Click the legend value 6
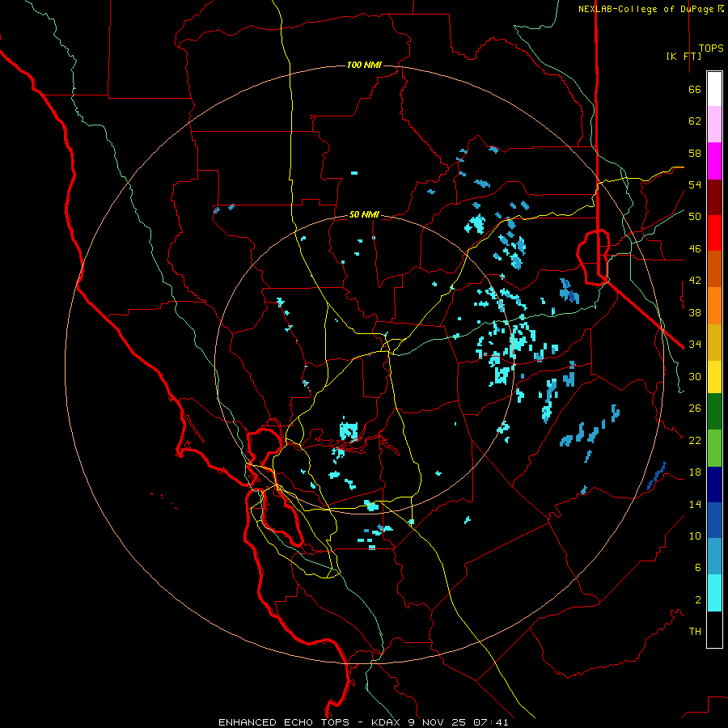 pos(698,568)
